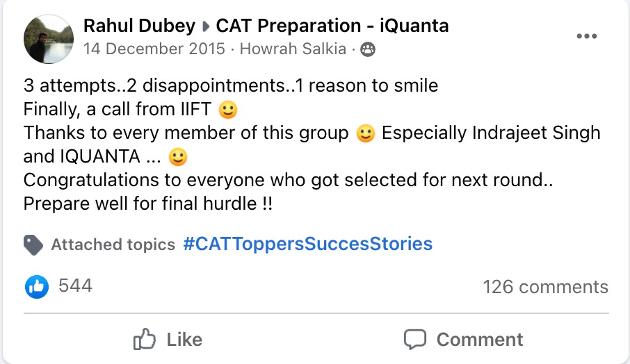This screenshot has height=364, width=630.
Task: Click the smiley emoji after 'this group'
Action: click(366, 133)
